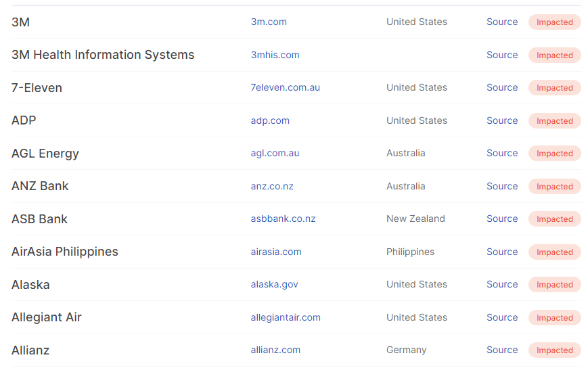Click the Impacted badge for Alaska
Screen dimensions: 588x368
coord(555,284)
